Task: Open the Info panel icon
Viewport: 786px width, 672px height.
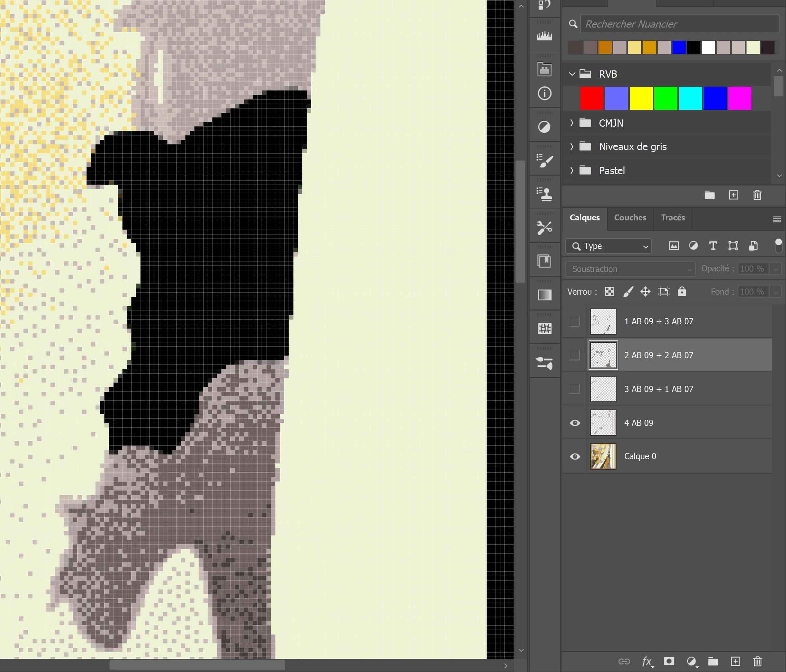Action: [545, 93]
